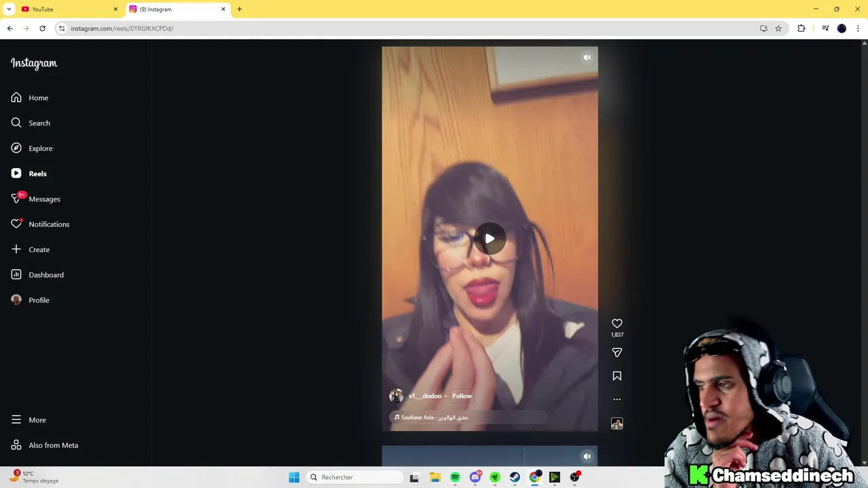This screenshot has width=868, height=488.
Task: Open the media controls icon in the toolbar
Action: 825,28
